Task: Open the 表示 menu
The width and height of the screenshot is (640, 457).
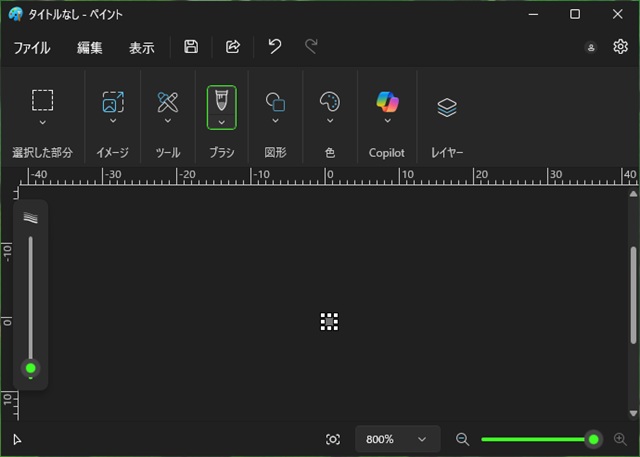Action: tap(142, 47)
